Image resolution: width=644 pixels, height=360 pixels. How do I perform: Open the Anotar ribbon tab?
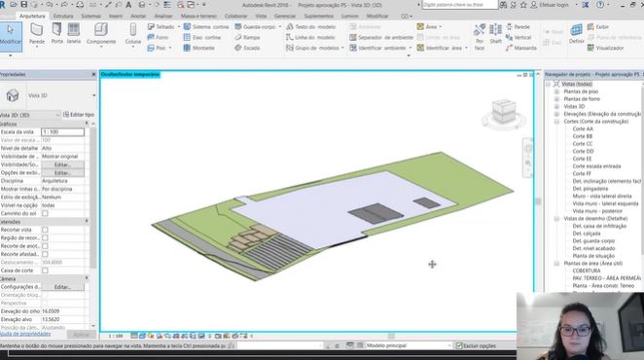point(138,16)
